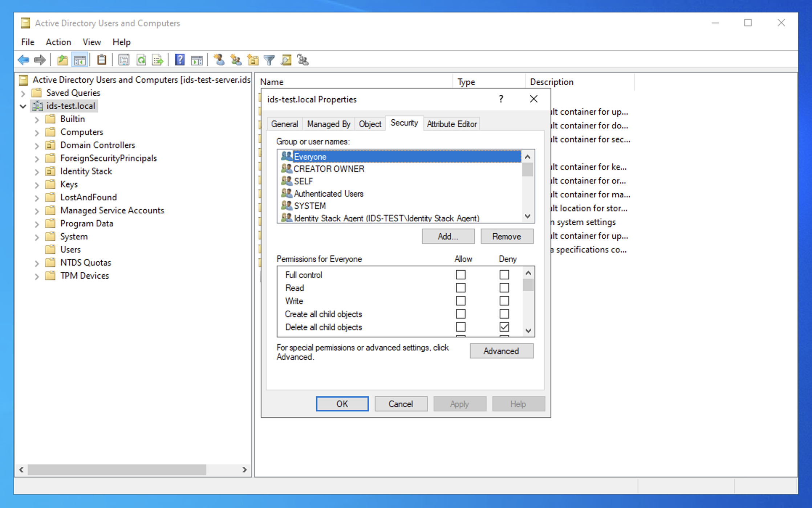This screenshot has height=508, width=812.
Task: Click the Add... button
Action: pos(448,236)
